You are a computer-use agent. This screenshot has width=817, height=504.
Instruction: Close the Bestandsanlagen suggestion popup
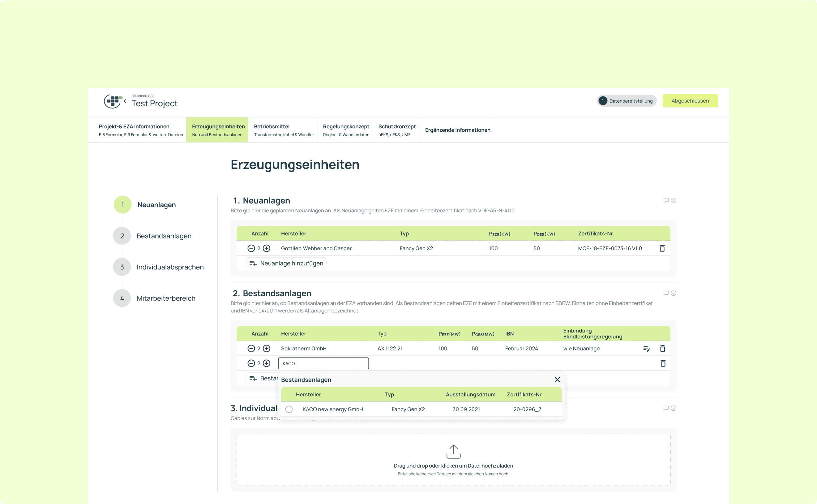(557, 380)
